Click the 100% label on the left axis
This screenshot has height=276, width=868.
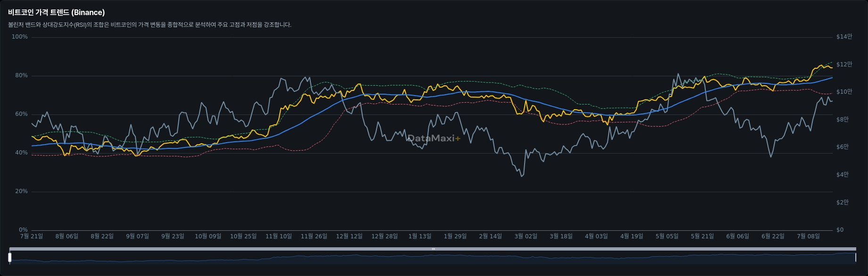click(x=19, y=37)
